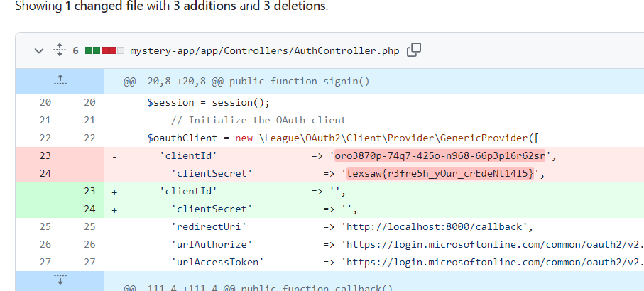
Task: Click the green and red diffstat squares
Action: (x=100, y=51)
